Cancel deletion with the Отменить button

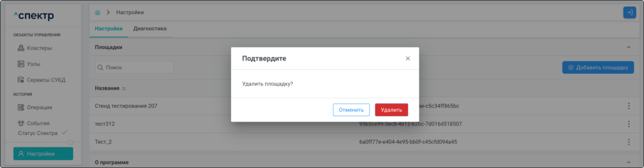pos(351,110)
